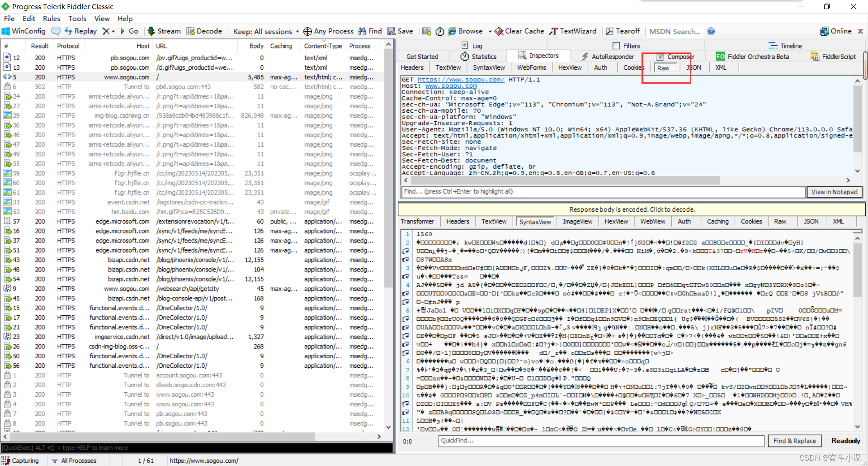This screenshot has width=868, height=466.
Task: Click the Find & Replace button
Action: (x=794, y=441)
